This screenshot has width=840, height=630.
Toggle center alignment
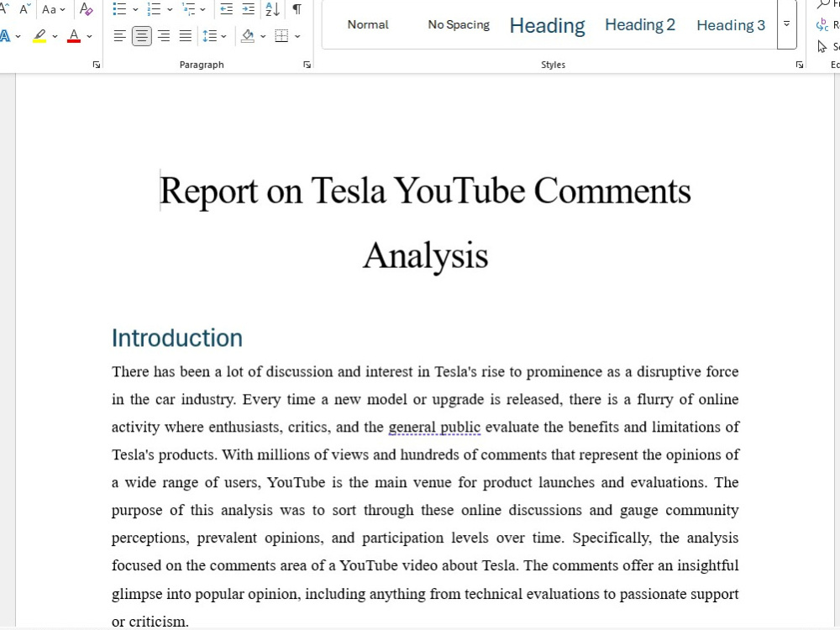click(x=141, y=36)
